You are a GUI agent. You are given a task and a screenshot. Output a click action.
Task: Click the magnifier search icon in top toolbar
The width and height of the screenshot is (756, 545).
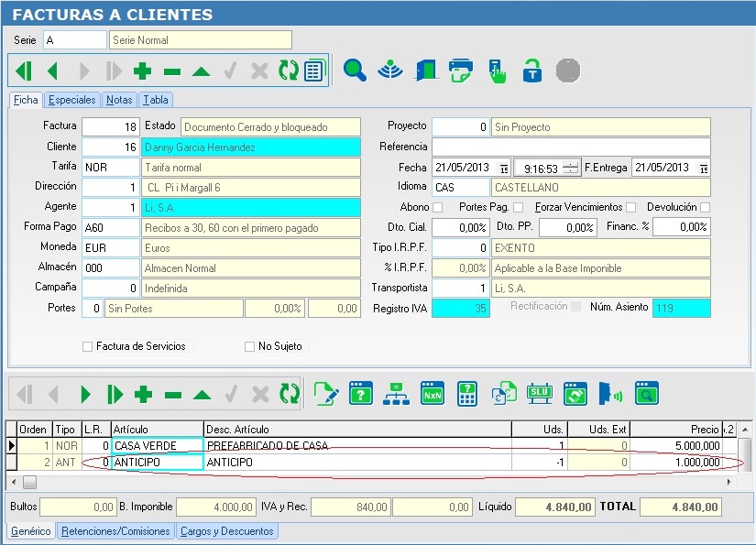point(355,70)
